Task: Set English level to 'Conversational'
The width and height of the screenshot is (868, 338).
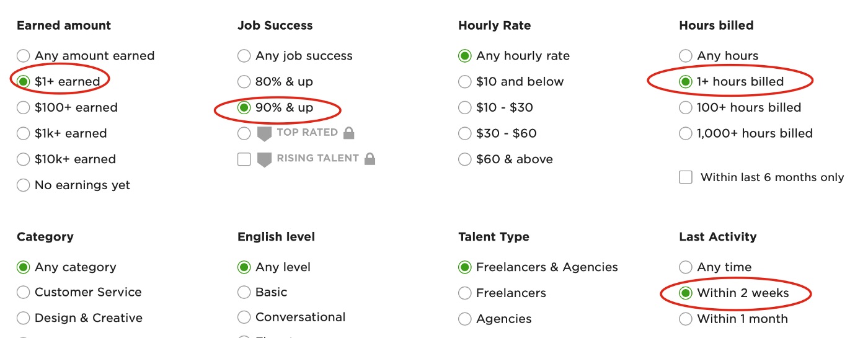Action: (x=244, y=318)
